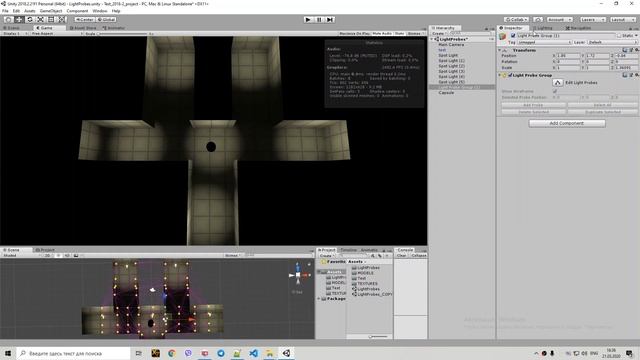Open Game view Gizmos dropdown
This screenshot has height=360, width=640.
pyautogui.click(x=416, y=33)
